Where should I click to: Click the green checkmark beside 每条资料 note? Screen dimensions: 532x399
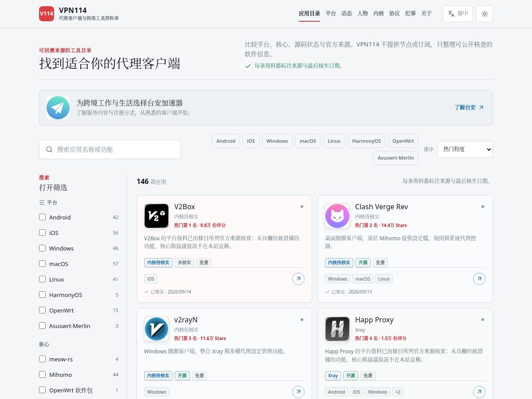pos(248,66)
